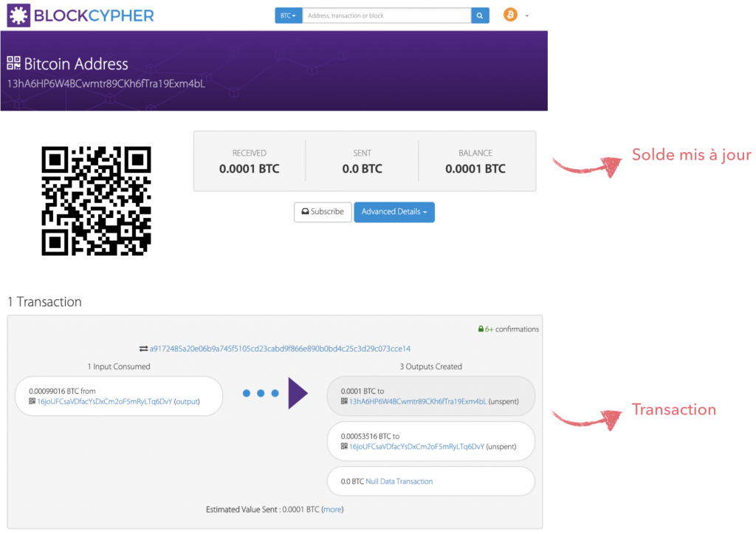Click the orange Bitcoin coin icon
Image resolution: width=756 pixels, height=534 pixels.
510,15
